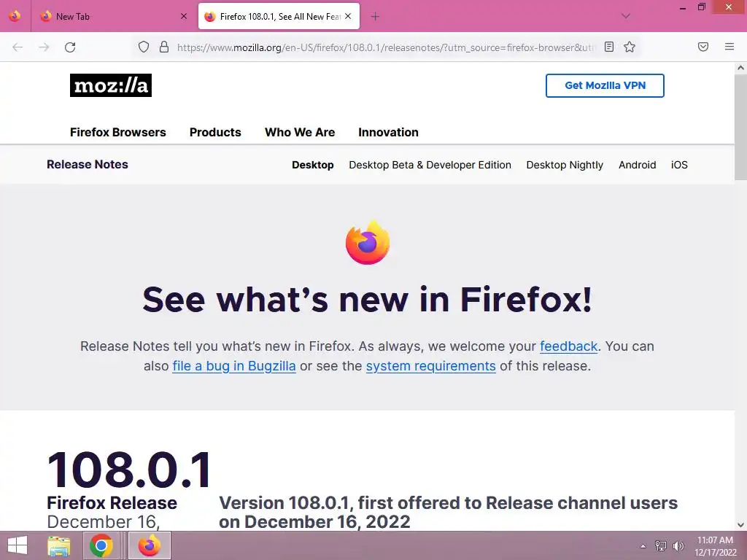Click the page scrollbar up arrow
The image size is (747, 560).
(741, 68)
